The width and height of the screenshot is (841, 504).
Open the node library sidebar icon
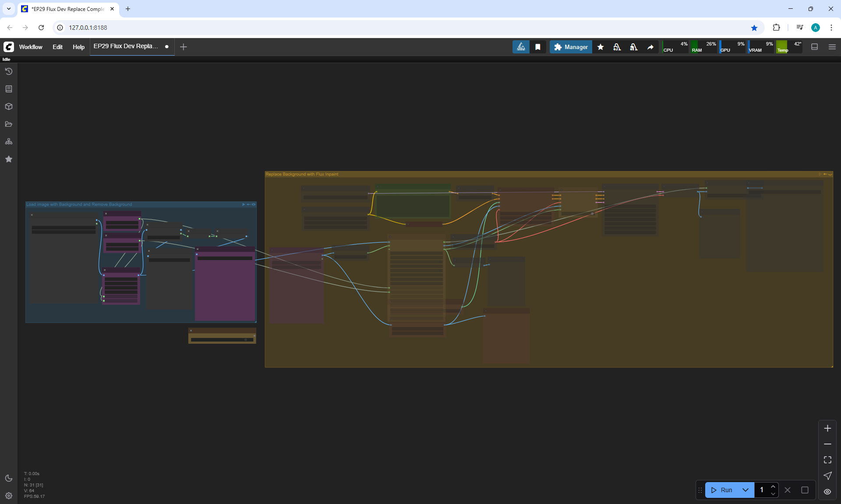(9, 89)
